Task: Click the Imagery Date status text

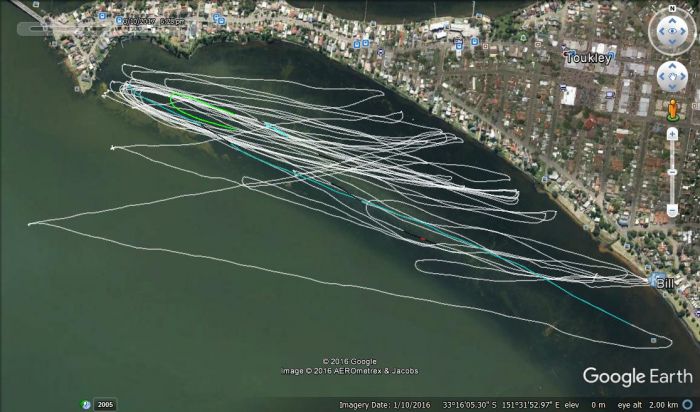Action: (379, 404)
